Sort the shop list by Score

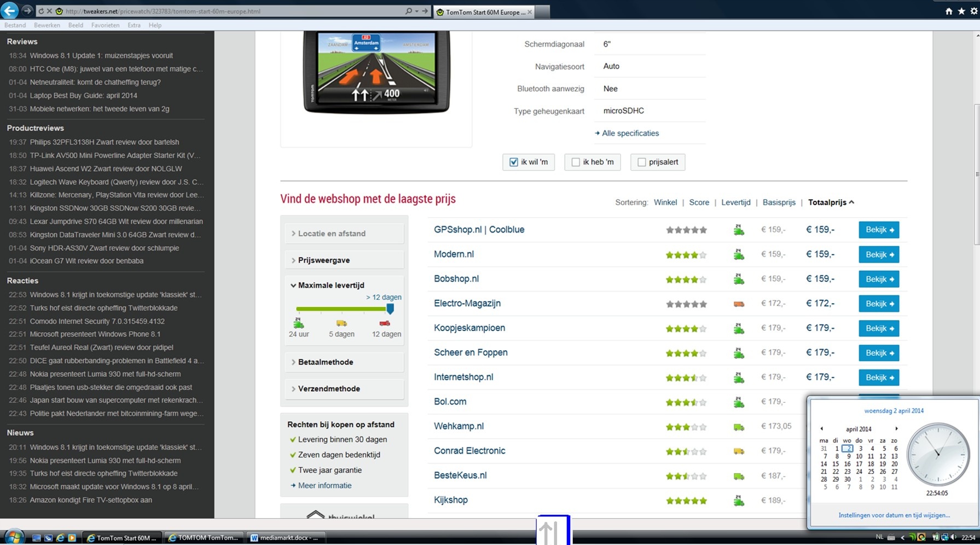pyautogui.click(x=699, y=202)
